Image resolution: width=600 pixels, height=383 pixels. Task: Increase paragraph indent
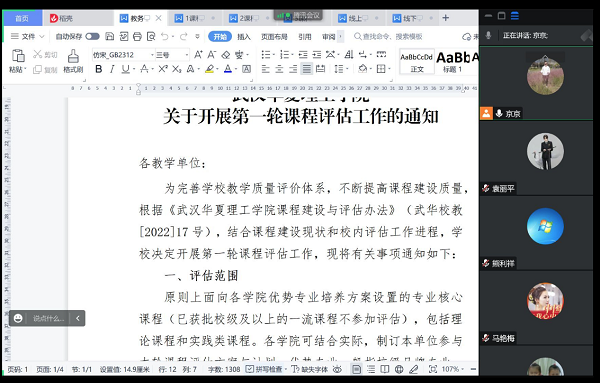click(x=317, y=55)
